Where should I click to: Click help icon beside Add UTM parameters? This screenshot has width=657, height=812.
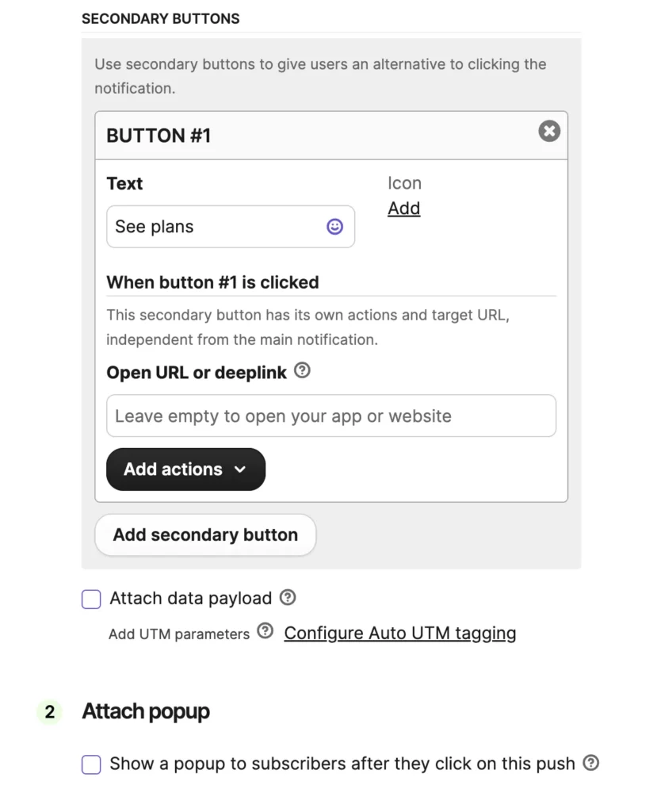tap(265, 631)
